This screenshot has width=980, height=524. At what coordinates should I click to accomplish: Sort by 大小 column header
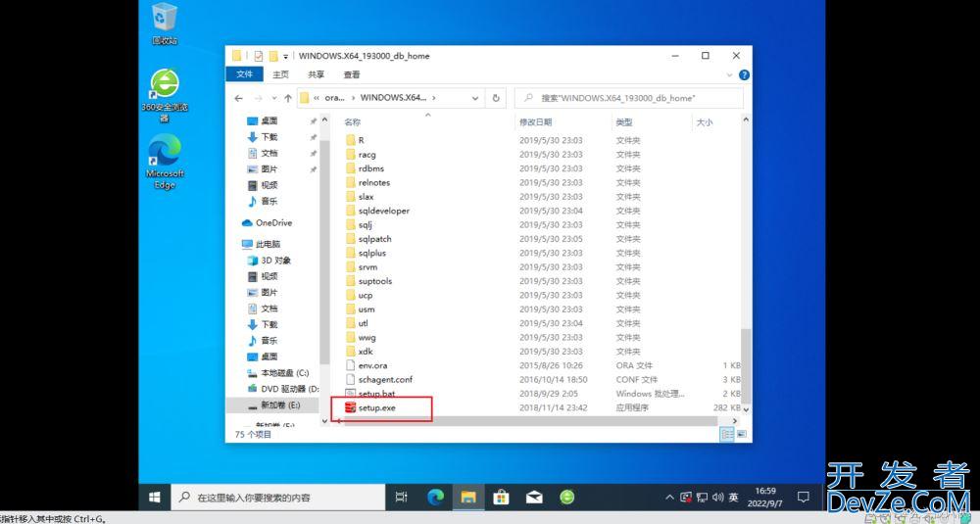(x=705, y=122)
